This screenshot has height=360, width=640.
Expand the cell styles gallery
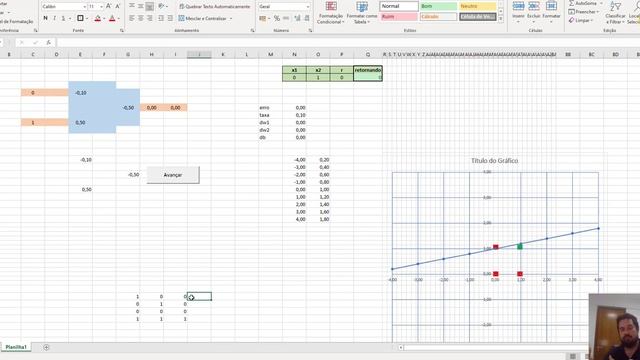click(x=501, y=19)
